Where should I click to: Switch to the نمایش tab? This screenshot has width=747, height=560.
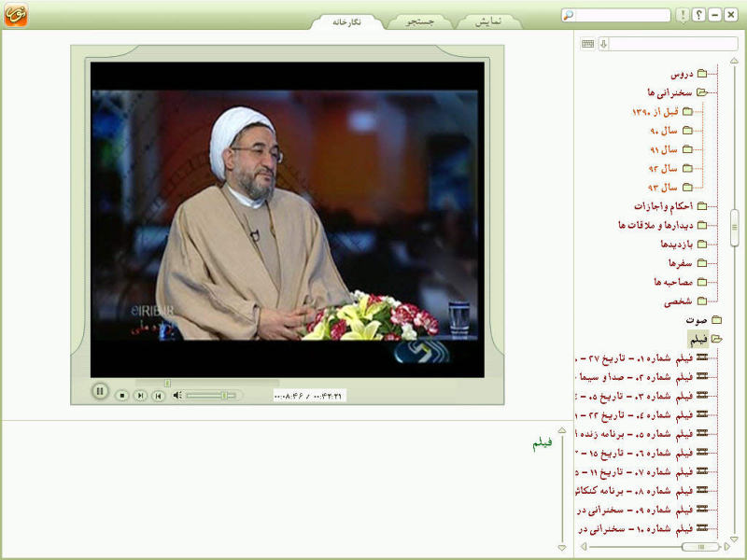[x=488, y=21]
